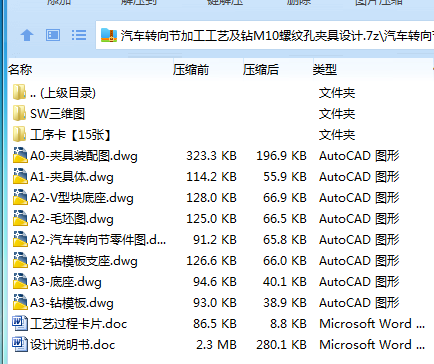Click the A1-夹具体.dwg file icon
The height and width of the screenshot is (364, 434).
click(x=20, y=176)
